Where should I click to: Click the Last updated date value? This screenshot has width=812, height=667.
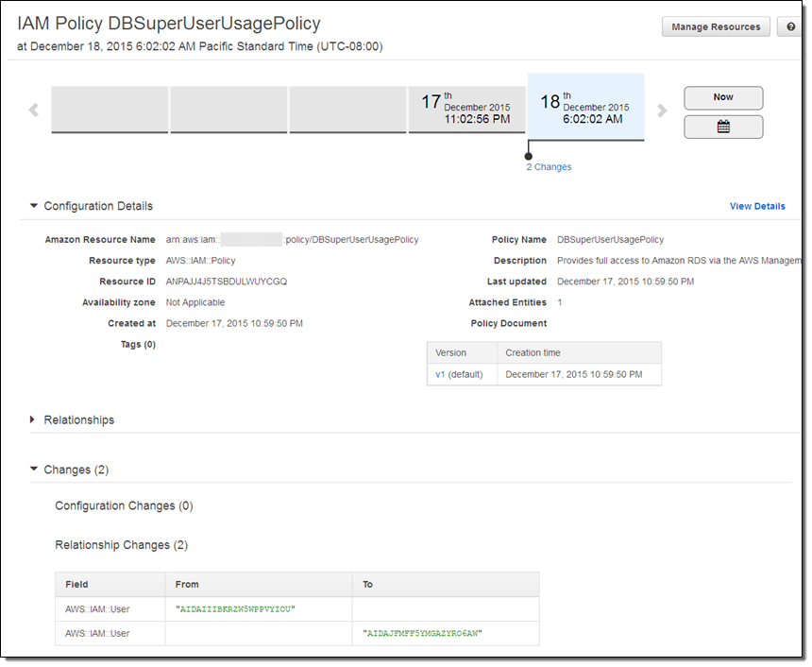625,282
